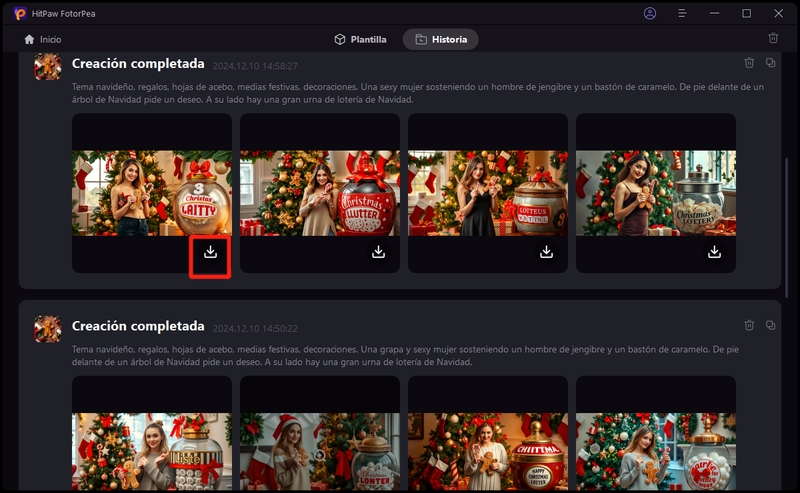Switch to the Plantilla tab
800x493 pixels.
click(360, 39)
